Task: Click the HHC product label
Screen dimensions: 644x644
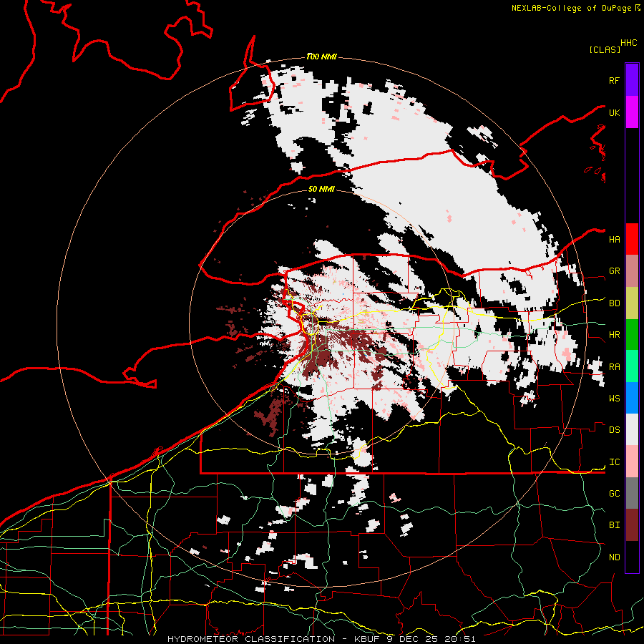Action: (629, 43)
